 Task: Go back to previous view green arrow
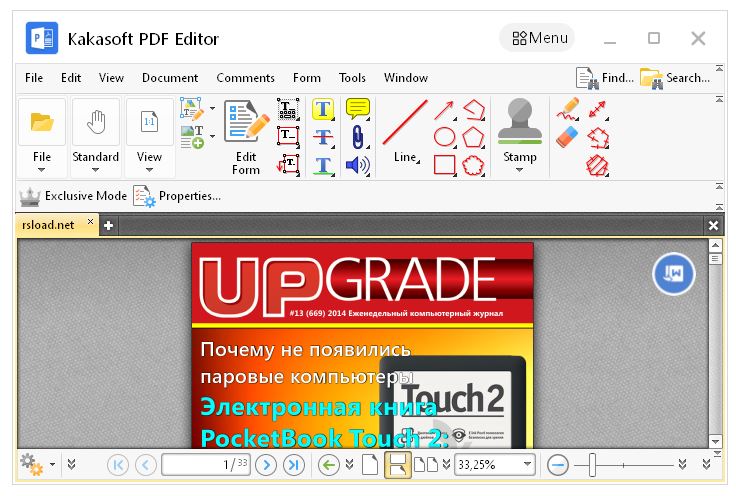pyautogui.click(x=329, y=465)
